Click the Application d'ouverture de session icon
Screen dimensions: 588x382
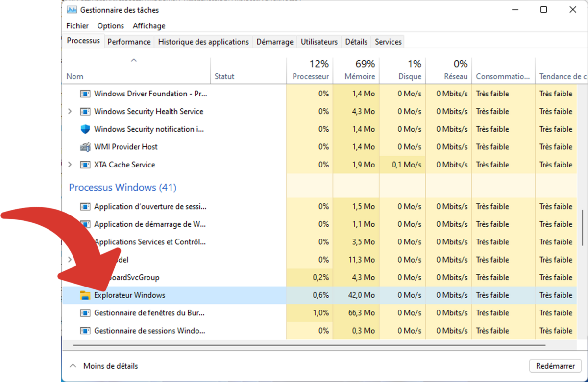pos(85,206)
